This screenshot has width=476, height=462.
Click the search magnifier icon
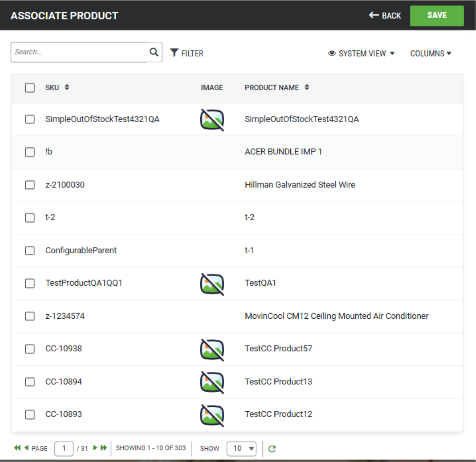[154, 52]
